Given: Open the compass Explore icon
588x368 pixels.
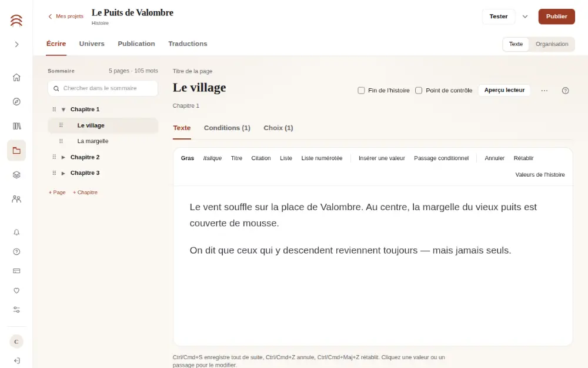Looking at the screenshot, I should tap(16, 102).
